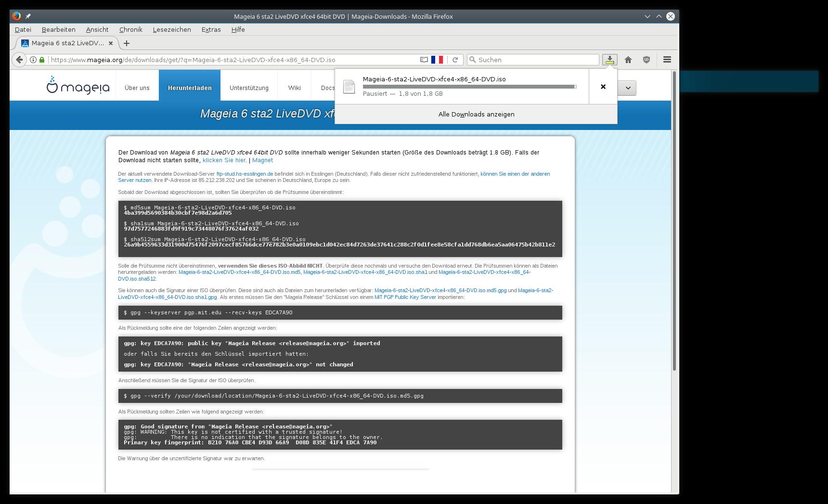Close the Mageia 6 sta2 LiveDV… tab
This screenshot has width=828, height=504.
pos(111,43)
